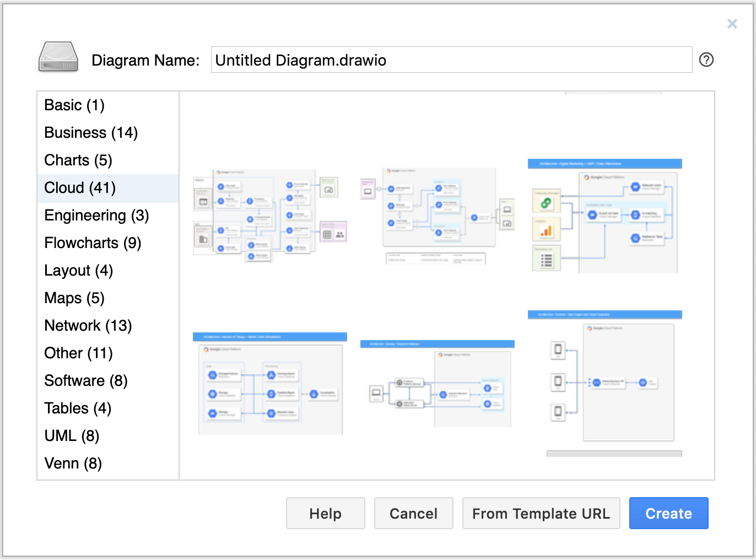Screen dimensions: 756x560
Task: Select the Tables (4) category
Action: click(108, 408)
